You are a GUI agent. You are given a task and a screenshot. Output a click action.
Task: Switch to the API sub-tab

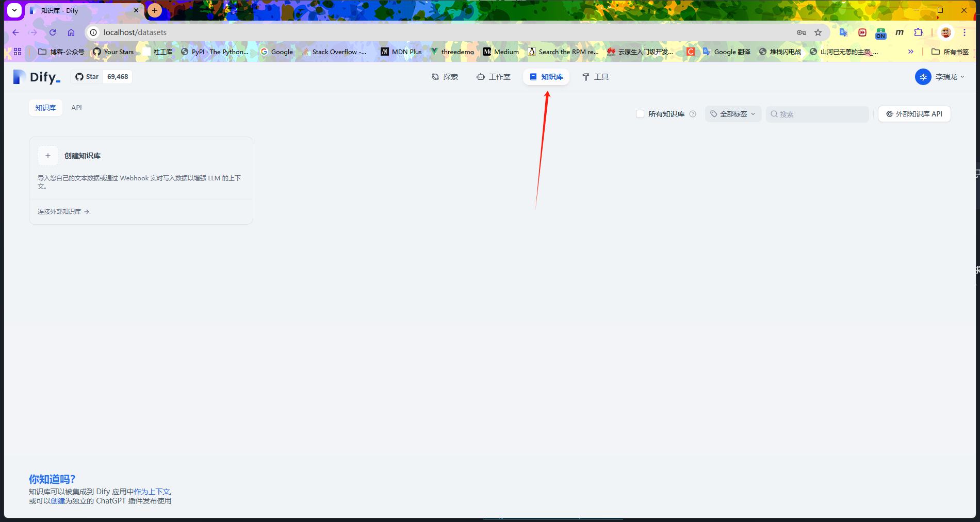click(x=76, y=108)
